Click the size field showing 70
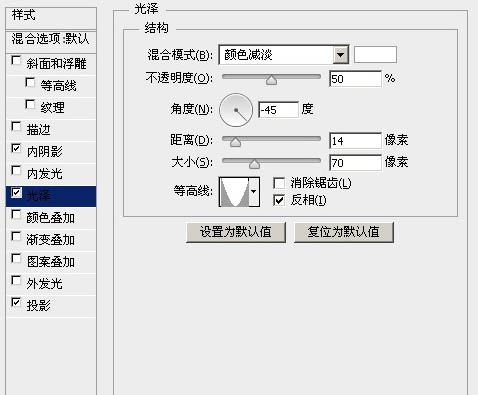 [355, 163]
